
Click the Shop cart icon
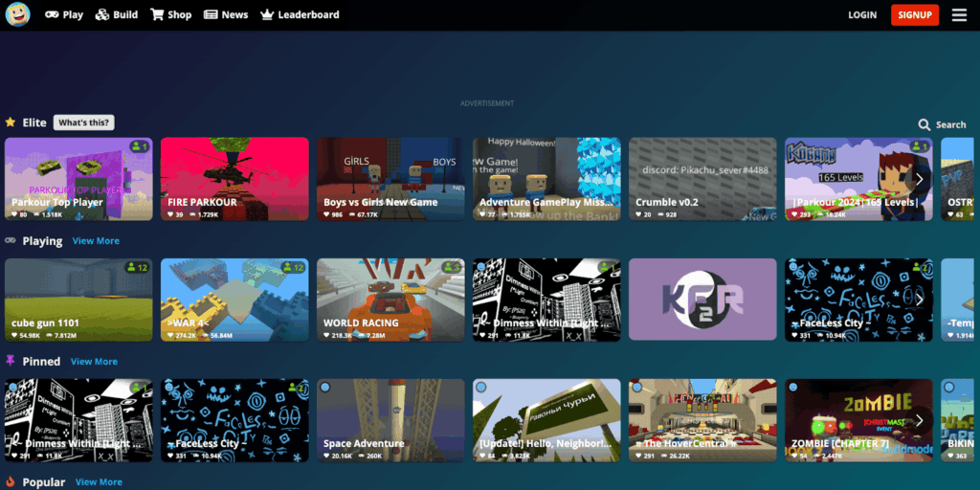[x=157, y=15]
